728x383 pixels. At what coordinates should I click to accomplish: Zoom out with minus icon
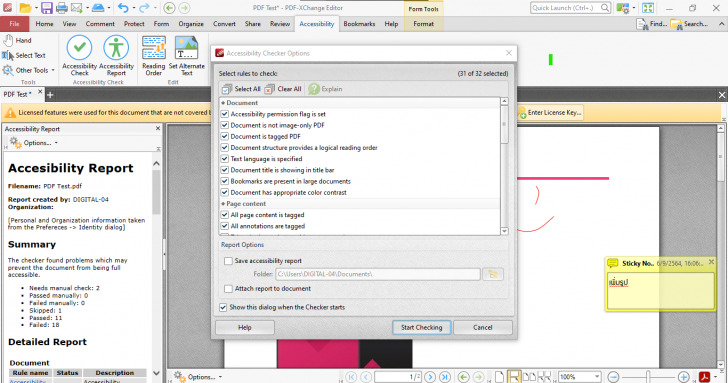(x=613, y=377)
